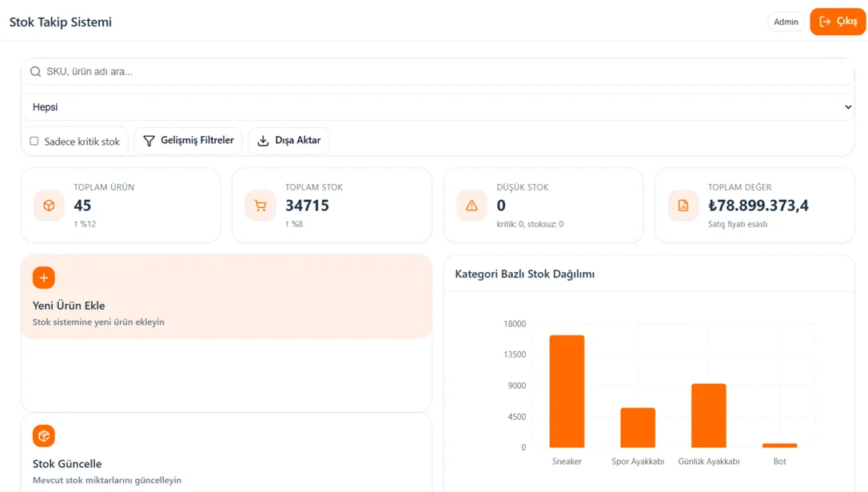Click the Düşük Stok value 0

501,206
